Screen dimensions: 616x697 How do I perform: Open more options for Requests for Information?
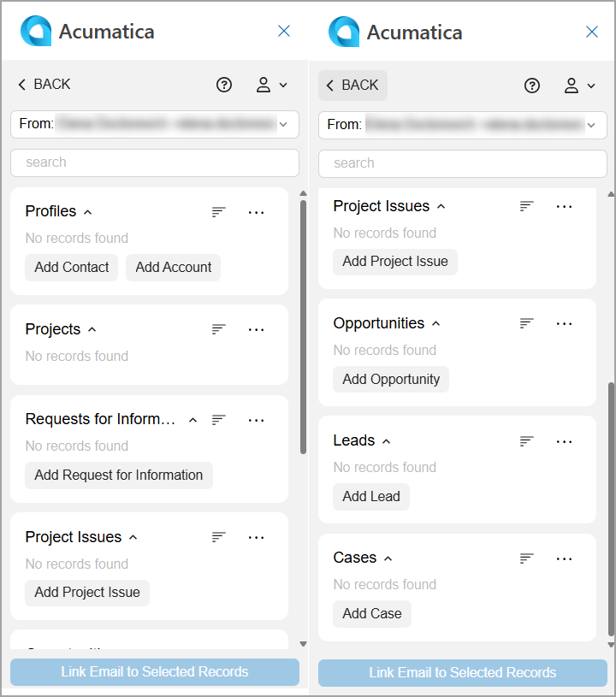click(256, 420)
